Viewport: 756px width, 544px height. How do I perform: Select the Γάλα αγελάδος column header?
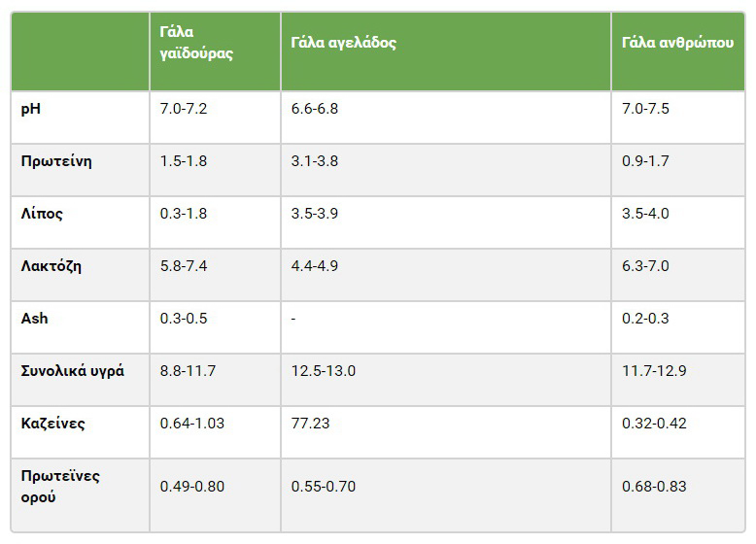tap(343, 43)
